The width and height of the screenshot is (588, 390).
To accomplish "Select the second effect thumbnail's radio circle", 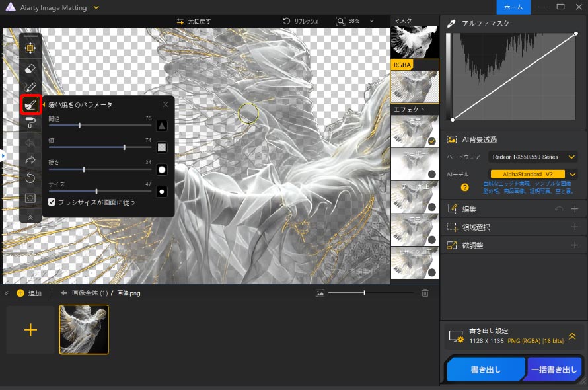I will (x=431, y=174).
